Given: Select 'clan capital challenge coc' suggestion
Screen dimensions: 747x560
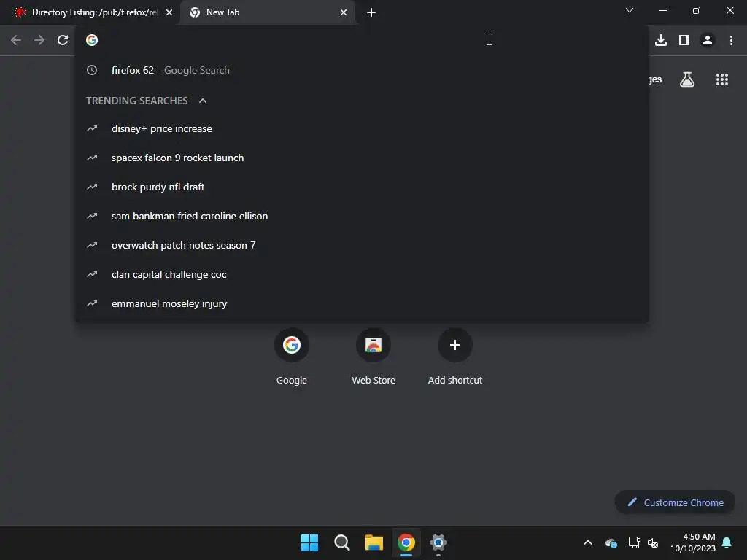Looking at the screenshot, I should (x=362, y=274).
